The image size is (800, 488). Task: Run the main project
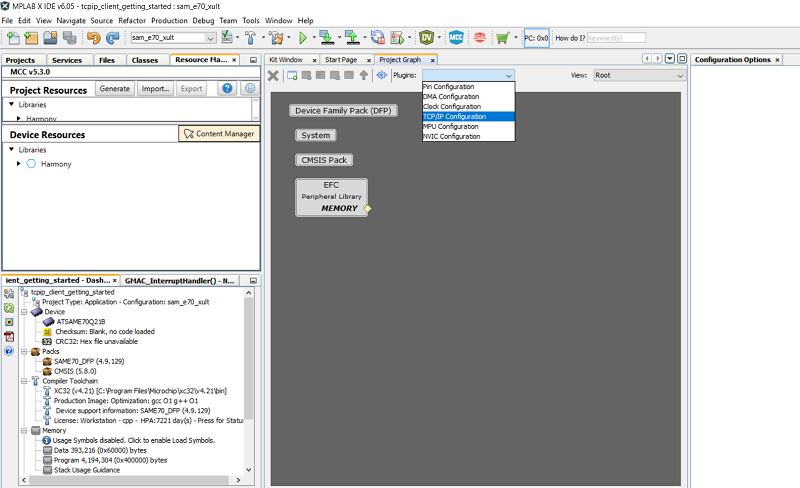coord(303,38)
